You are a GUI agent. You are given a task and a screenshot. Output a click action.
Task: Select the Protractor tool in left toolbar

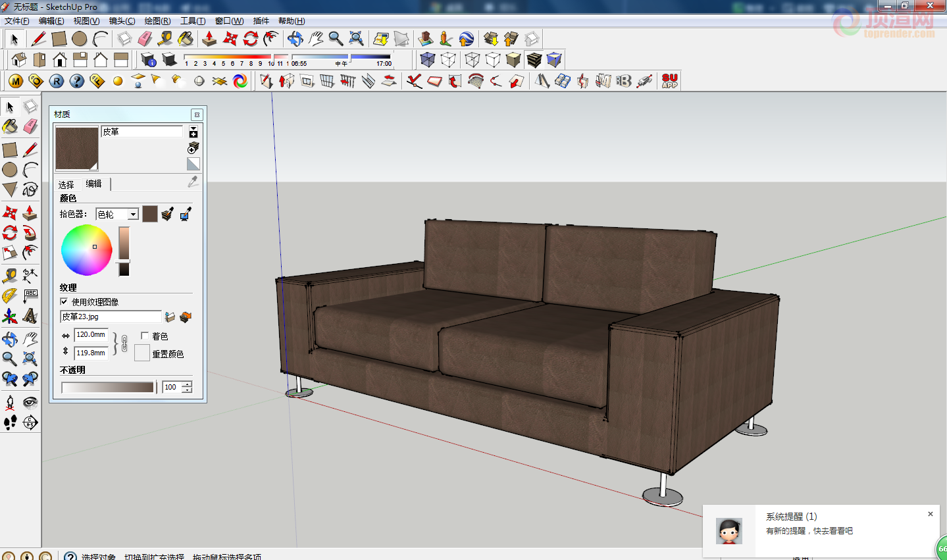click(x=10, y=295)
